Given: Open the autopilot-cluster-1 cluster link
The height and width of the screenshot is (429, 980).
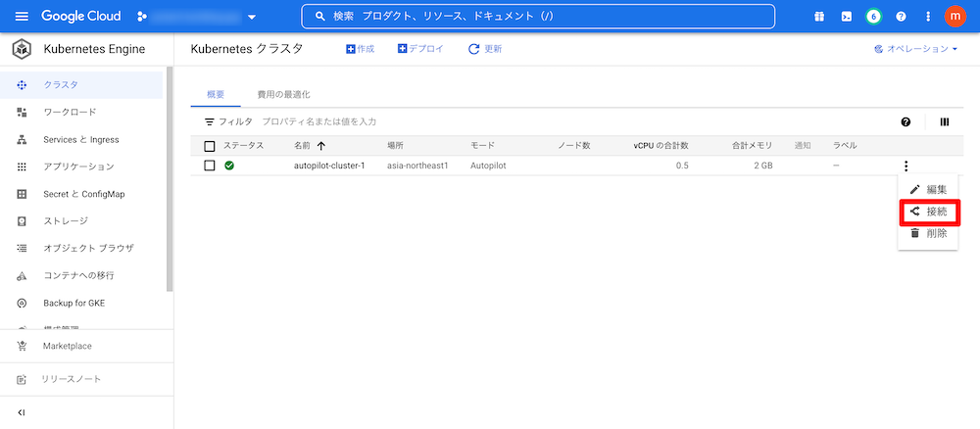Looking at the screenshot, I should tap(329, 166).
